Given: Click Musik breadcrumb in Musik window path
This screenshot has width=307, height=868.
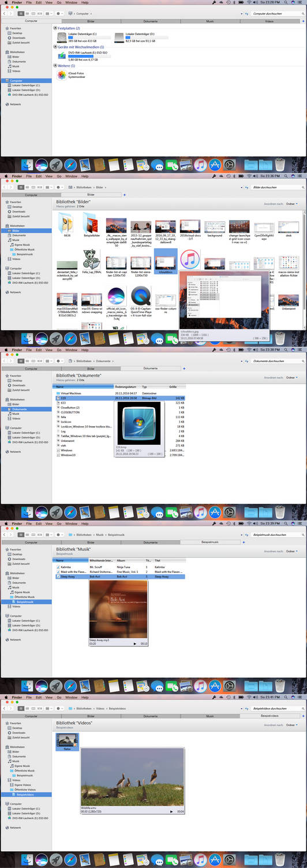Looking at the screenshot, I should click(100, 535).
